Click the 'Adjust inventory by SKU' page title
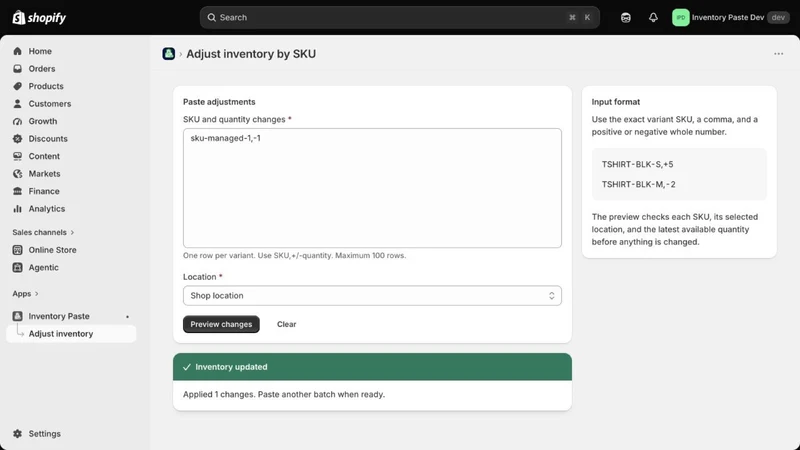 251,54
